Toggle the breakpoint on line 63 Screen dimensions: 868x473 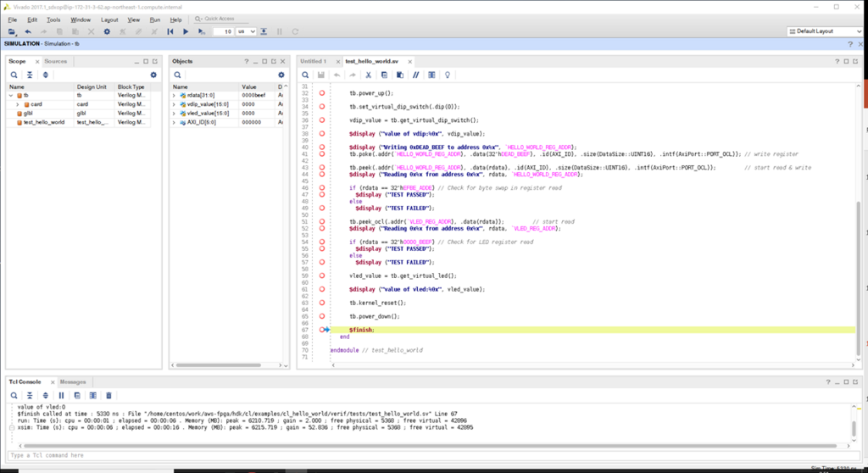321,303
